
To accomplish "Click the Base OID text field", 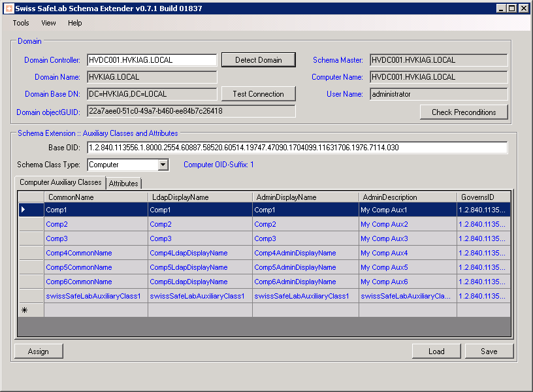I will click(297, 148).
